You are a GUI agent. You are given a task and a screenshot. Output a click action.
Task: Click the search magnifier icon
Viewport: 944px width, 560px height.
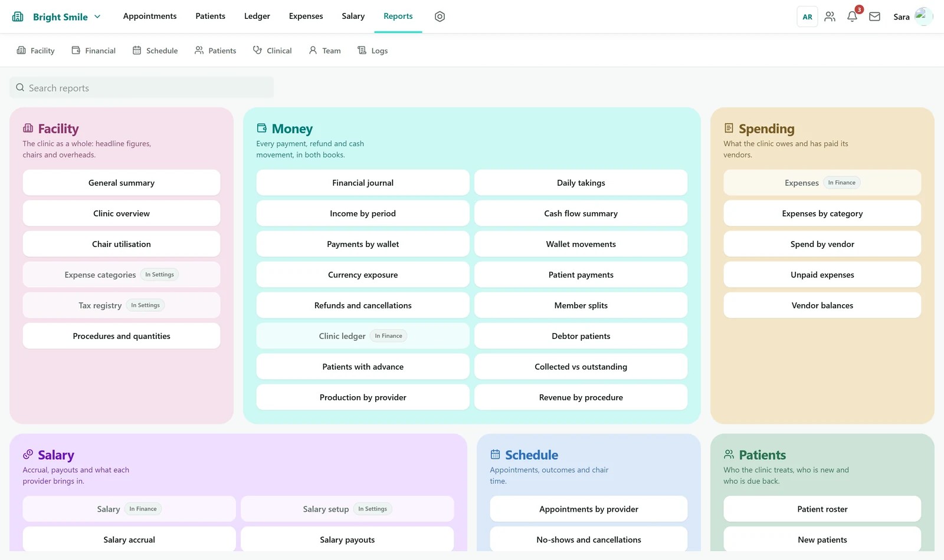[20, 88]
